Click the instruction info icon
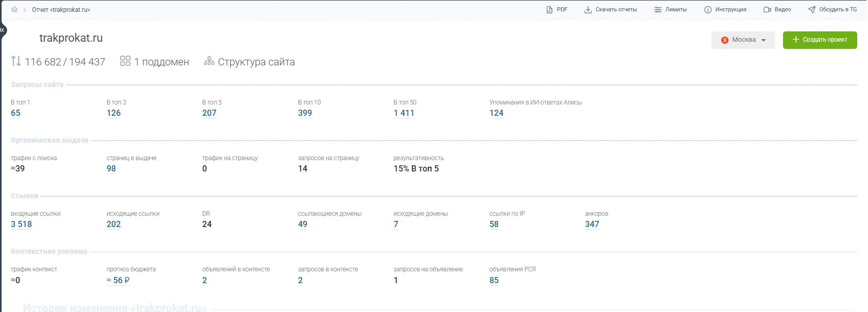 pyautogui.click(x=707, y=9)
